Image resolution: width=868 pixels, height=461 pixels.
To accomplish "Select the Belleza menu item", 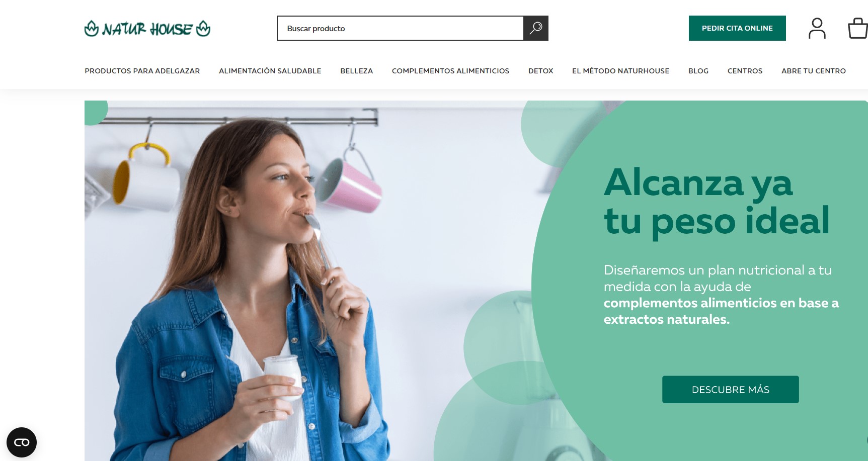I will 356,71.
